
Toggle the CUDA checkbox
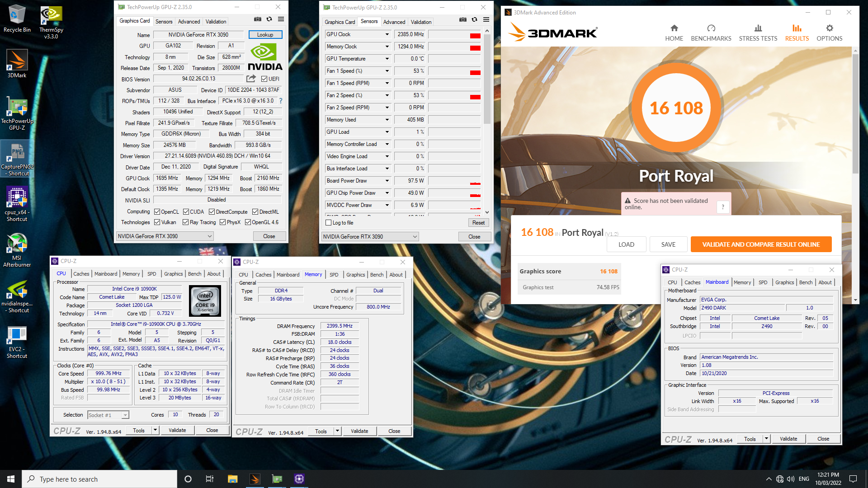point(186,212)
